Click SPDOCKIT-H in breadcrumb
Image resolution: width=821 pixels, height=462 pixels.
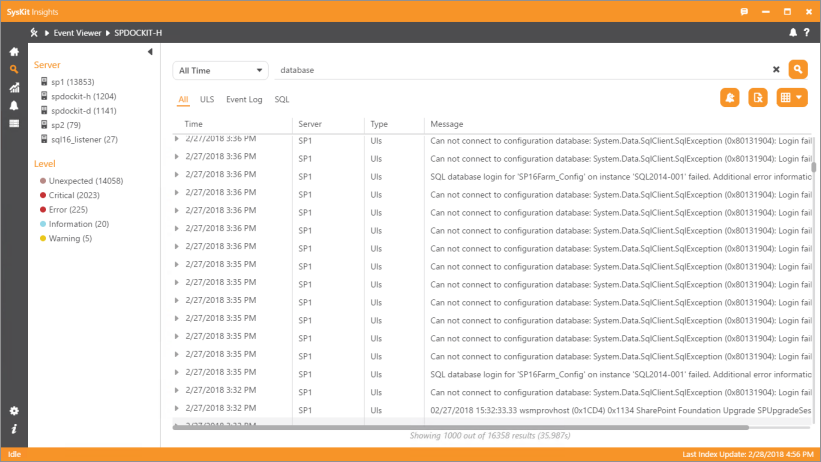click(x=138, y=32)
